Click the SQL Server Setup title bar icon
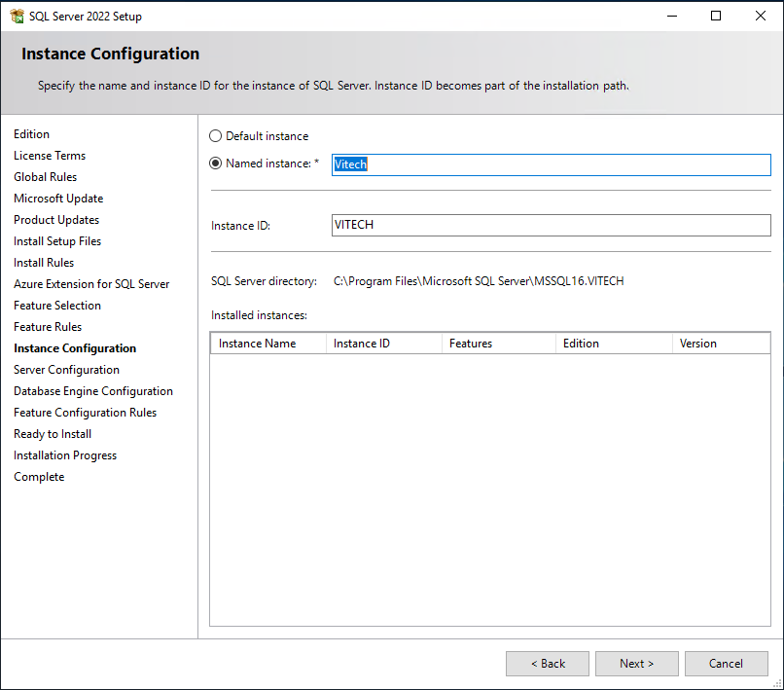Image resolution: width=784 pixels, height=690 pixels. point(16,16)
